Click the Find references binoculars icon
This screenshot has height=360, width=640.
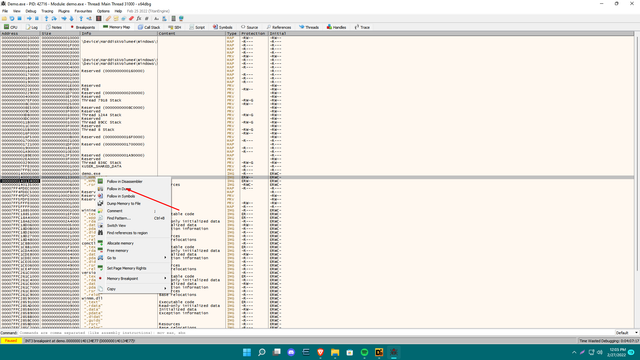click(100, 233)
